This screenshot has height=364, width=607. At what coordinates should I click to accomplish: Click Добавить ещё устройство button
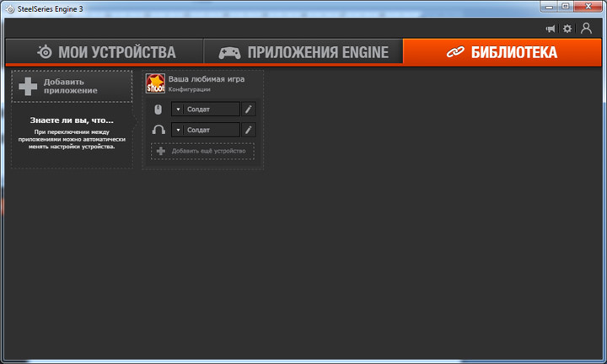(202, 152)
